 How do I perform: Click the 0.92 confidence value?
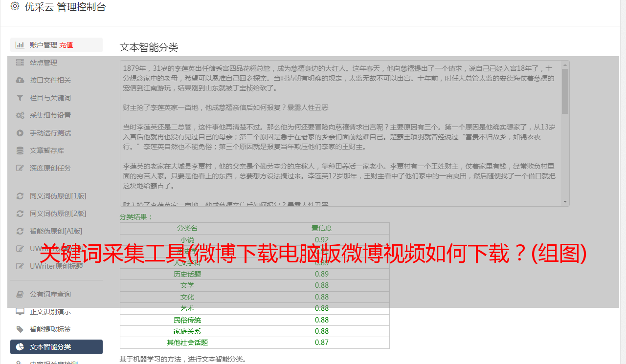(x=322, y=240)
